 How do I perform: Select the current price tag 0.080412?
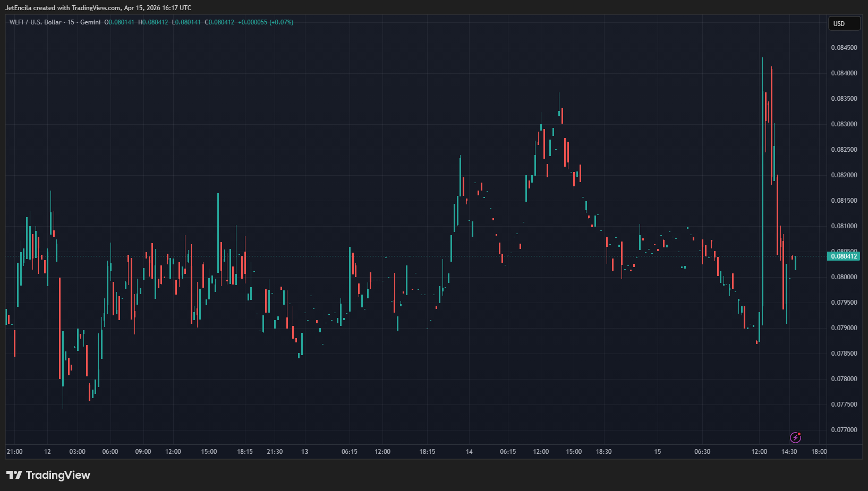pyautogui.click(x=844, y=256)
